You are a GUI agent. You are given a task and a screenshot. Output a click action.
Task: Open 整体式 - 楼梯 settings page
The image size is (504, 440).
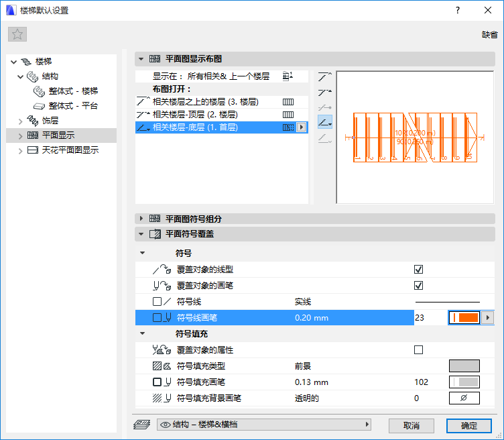(x=73, y=91)
